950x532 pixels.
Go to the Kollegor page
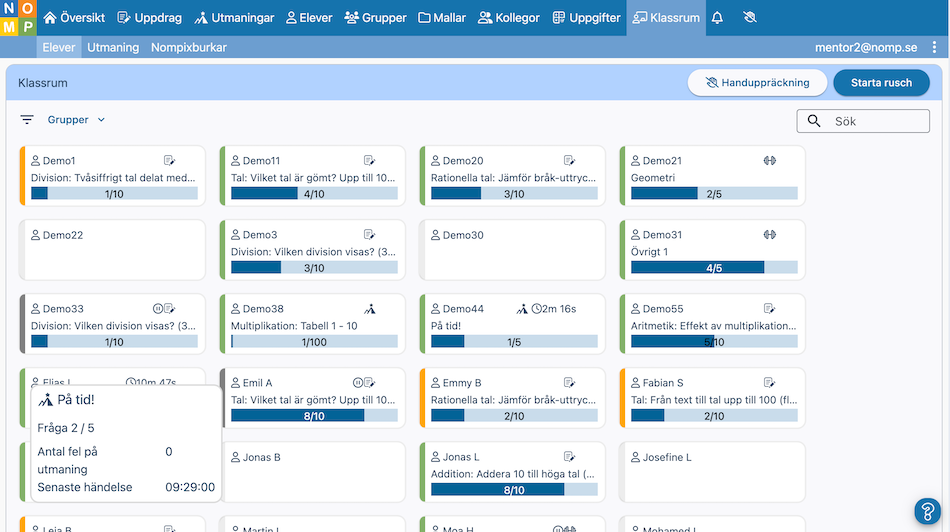(x=509, y=18)
